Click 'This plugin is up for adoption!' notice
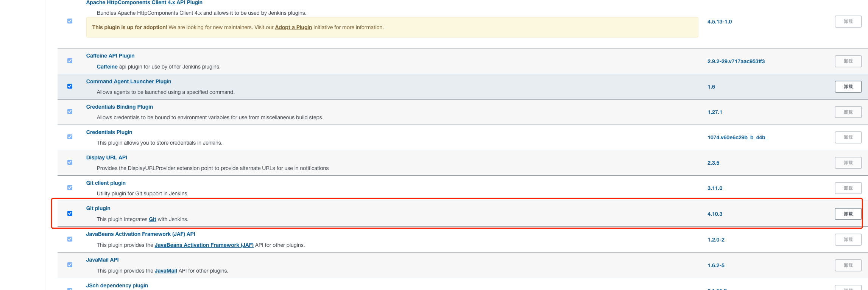The width and height of the screenshot is (868, 290). [392, 27]
